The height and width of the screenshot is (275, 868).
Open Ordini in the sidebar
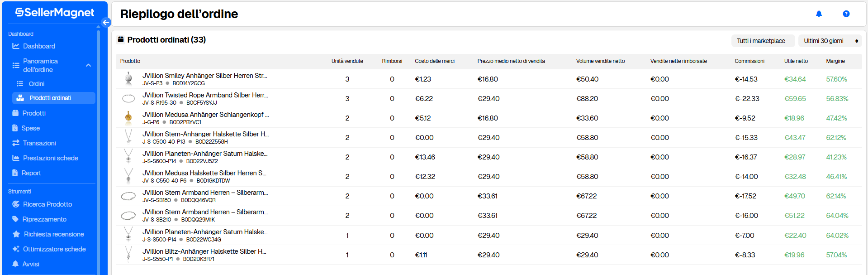click(x=36, y=84)
